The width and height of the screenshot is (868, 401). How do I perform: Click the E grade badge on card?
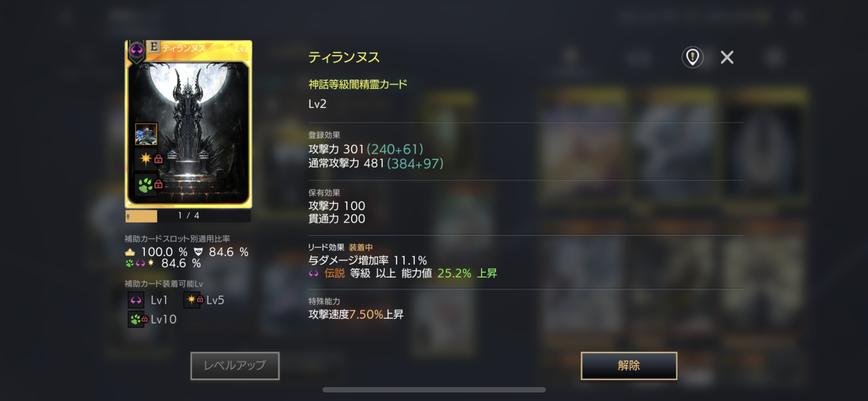154,47
